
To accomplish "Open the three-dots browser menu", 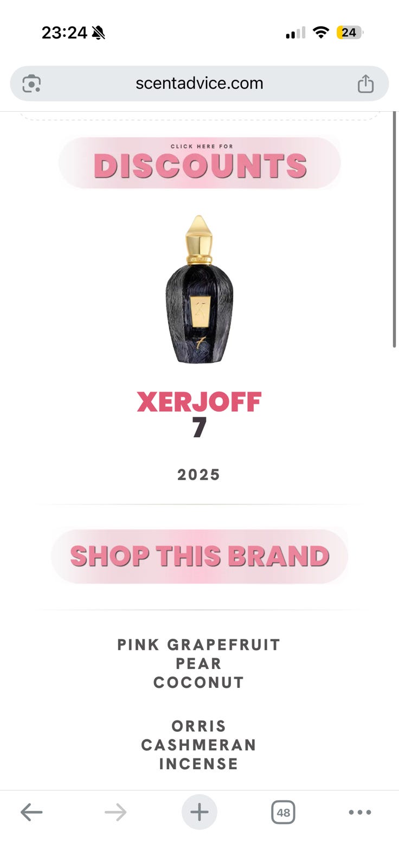I will coord(360,812).
